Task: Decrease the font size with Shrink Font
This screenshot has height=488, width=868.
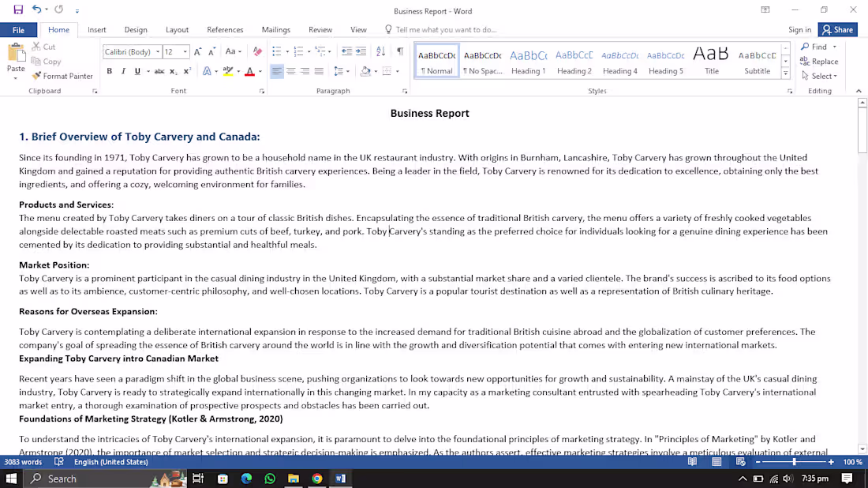Action: (x=211, y=51)
